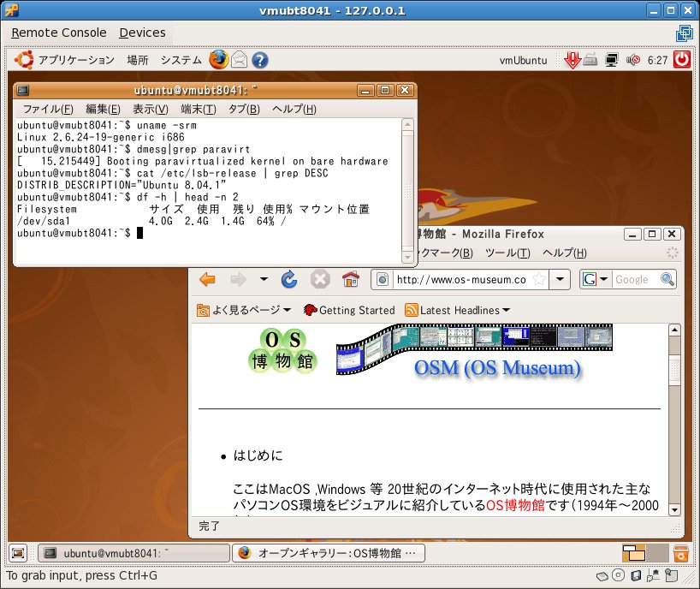Launch Firefox from the top panel
The height and width of the screenshot is (589, 700).
[x=219, y=59]
